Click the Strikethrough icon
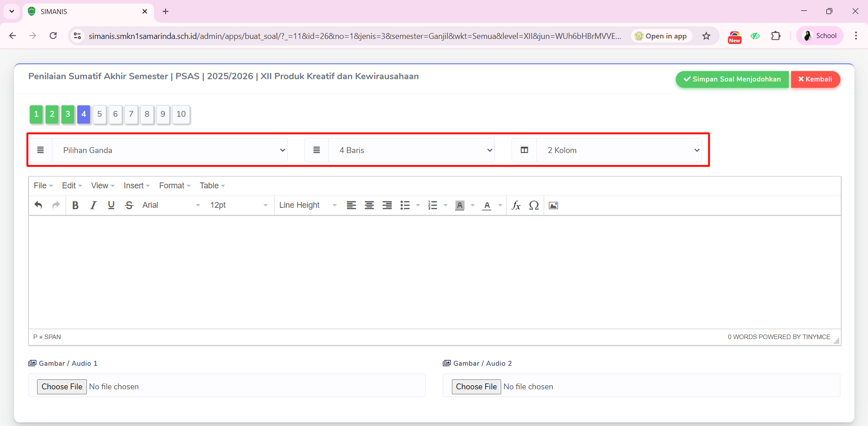The width and height of the screenshot is (868, 426). pyautogui.click(x=129, y=206)
